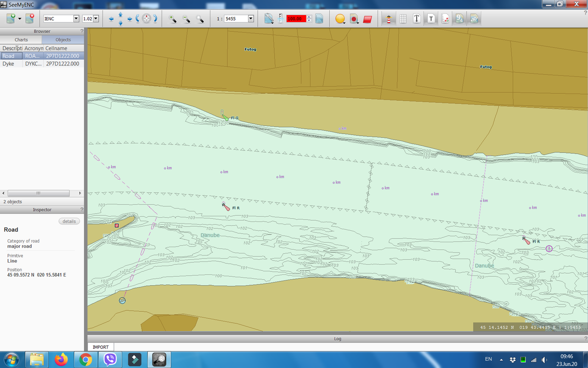Click the left Fl R red buoy
588x368 pixels.
[x=226, y=207]
